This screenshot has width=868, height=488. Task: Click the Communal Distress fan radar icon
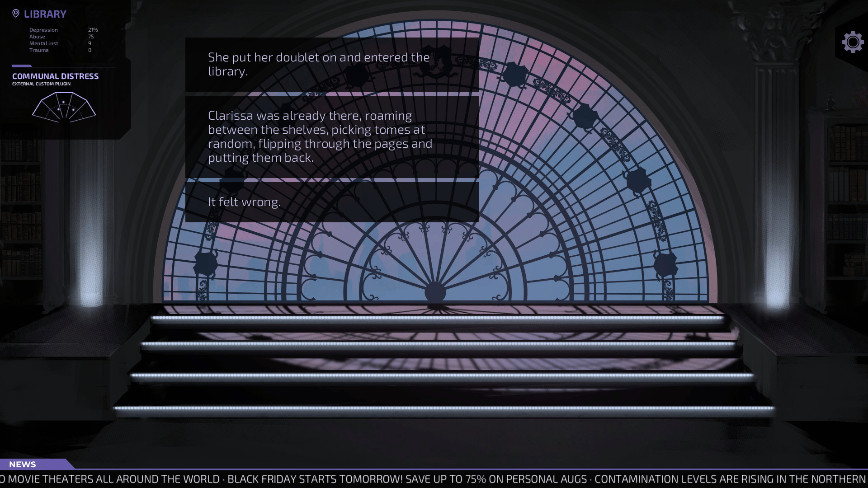coord(64,108)
